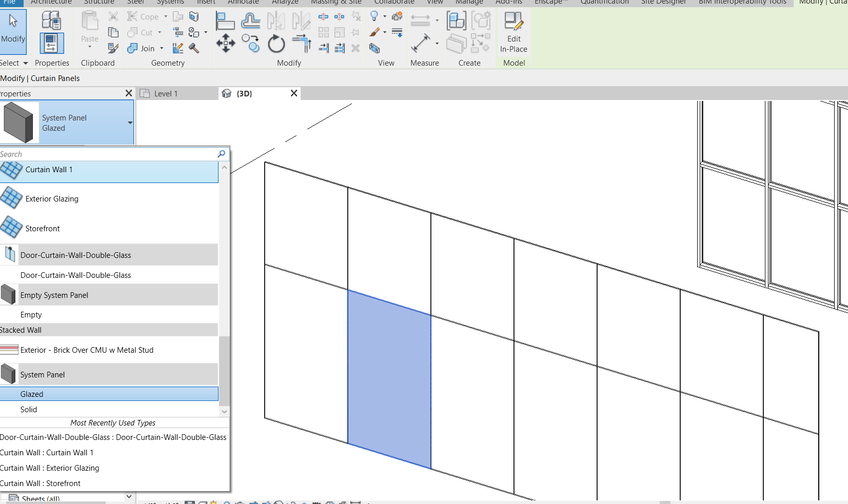This screenshot has height=504, width=848.
Task: Select the Rotate tool
Action: click(276, 44)
